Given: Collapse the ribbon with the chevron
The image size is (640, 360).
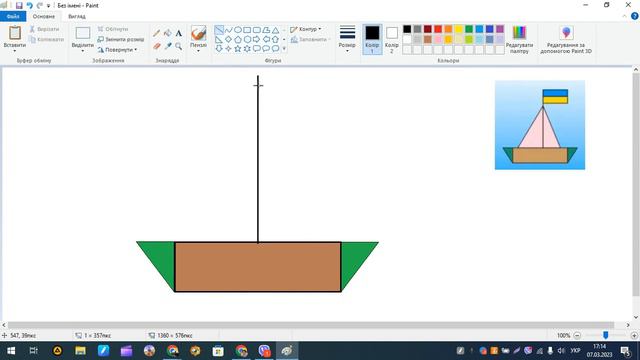Looking at the screenshot, I should tap(624, 16).
